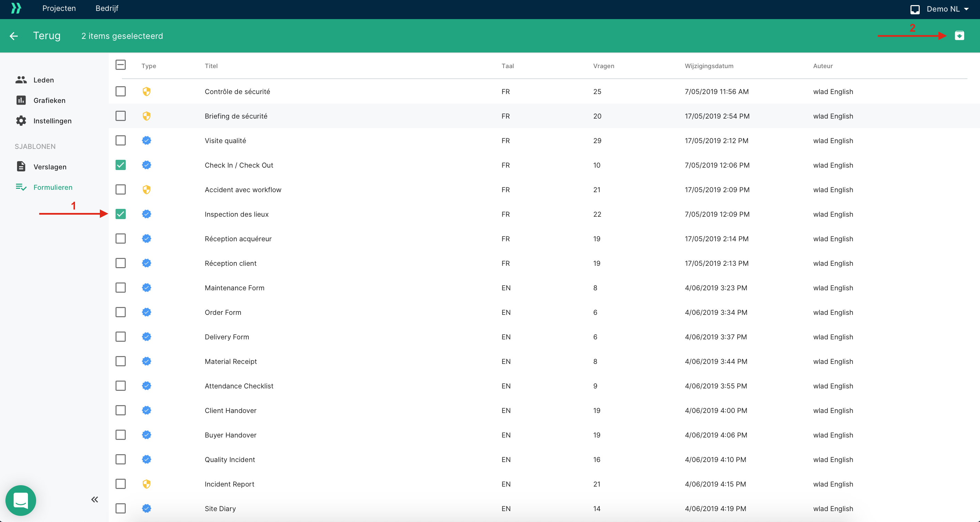Open Instellingen in the sidebar
980x522 pixels.
52,121
